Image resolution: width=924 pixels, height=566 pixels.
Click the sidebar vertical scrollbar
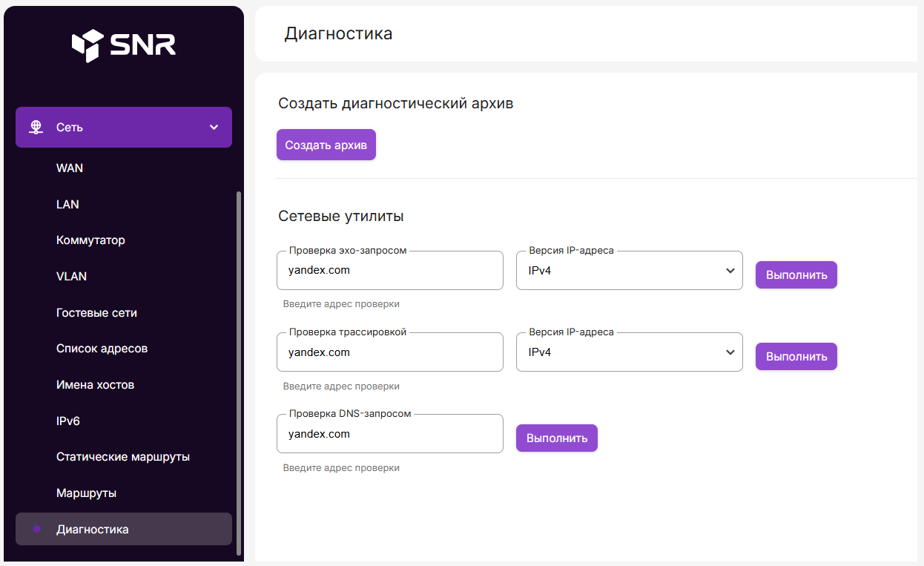point(238,371)
